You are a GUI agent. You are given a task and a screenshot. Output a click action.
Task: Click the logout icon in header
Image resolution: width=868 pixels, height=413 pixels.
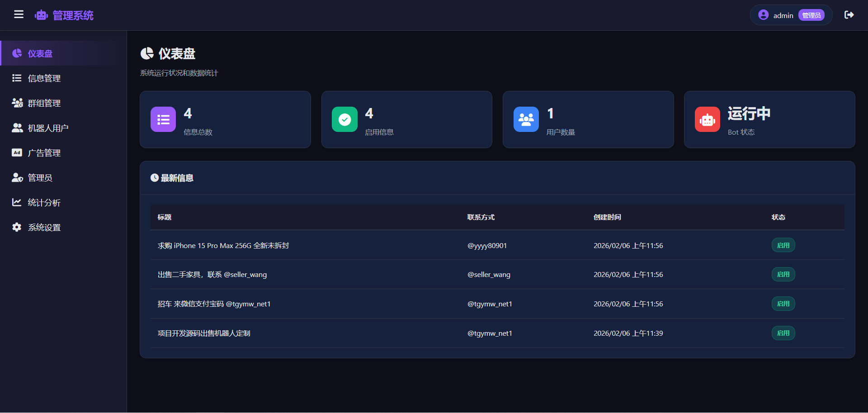[849, 15]
